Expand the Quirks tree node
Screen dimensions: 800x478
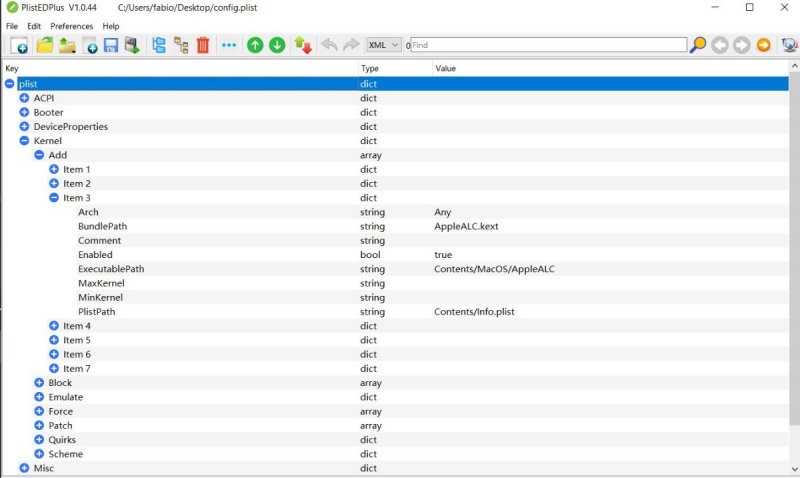40,440
